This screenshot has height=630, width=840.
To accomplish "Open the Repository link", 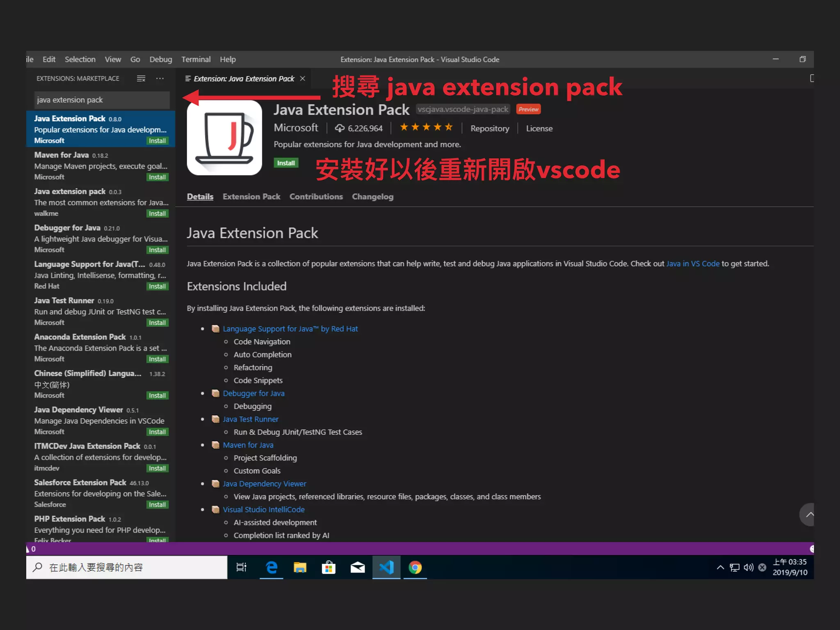I will 490,128.
